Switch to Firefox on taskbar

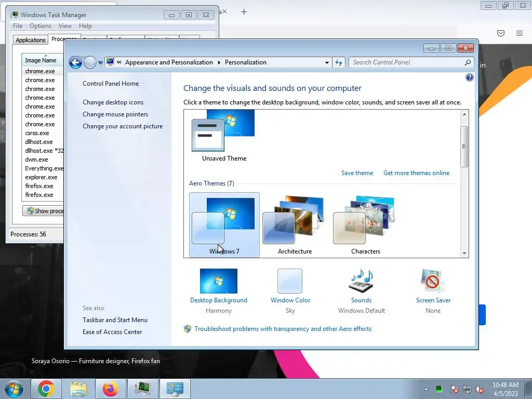(x=111, y=389)
